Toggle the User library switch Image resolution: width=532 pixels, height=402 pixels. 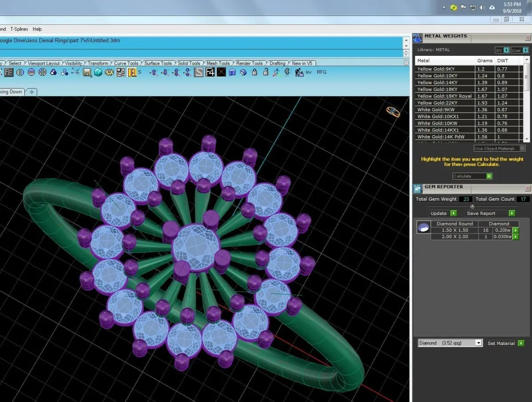(x=519, y=50)
